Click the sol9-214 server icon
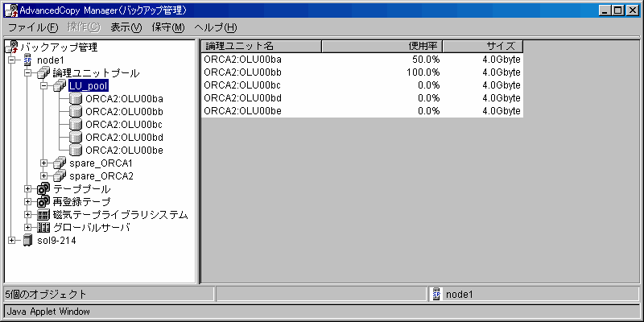Viewport: 644px width, 322px height. (x=27, y=241)
